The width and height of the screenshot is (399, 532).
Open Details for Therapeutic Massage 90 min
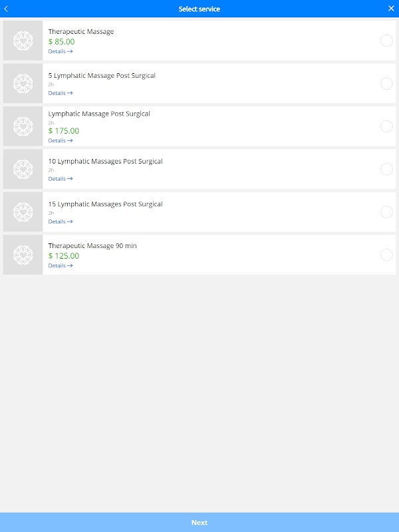point(61,265)
